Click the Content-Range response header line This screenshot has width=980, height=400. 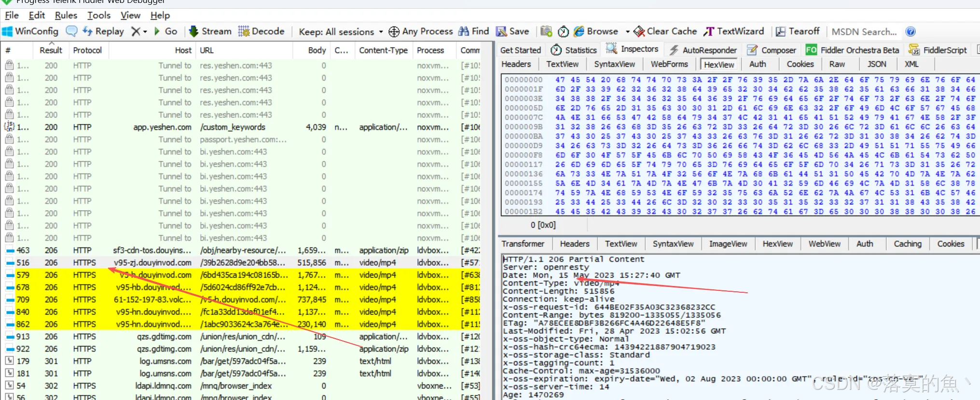[x=611, y=315]
